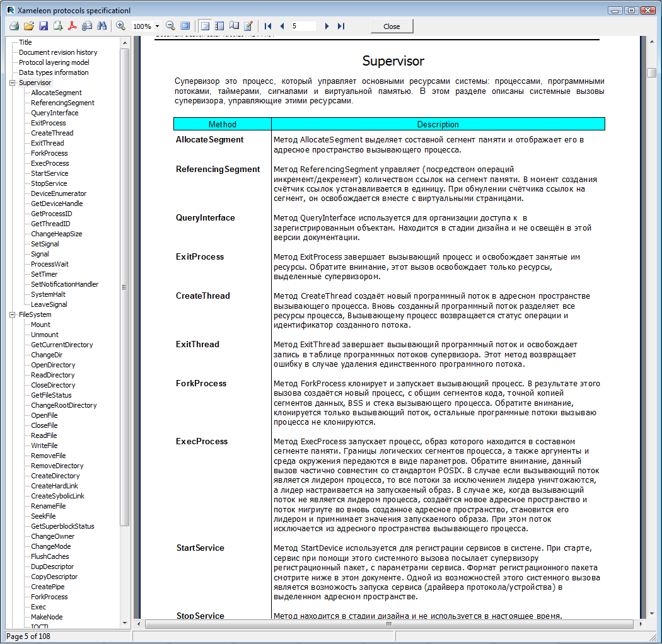Open page settings icon
This screenshot has width=662, height=644.
(235, 26)
